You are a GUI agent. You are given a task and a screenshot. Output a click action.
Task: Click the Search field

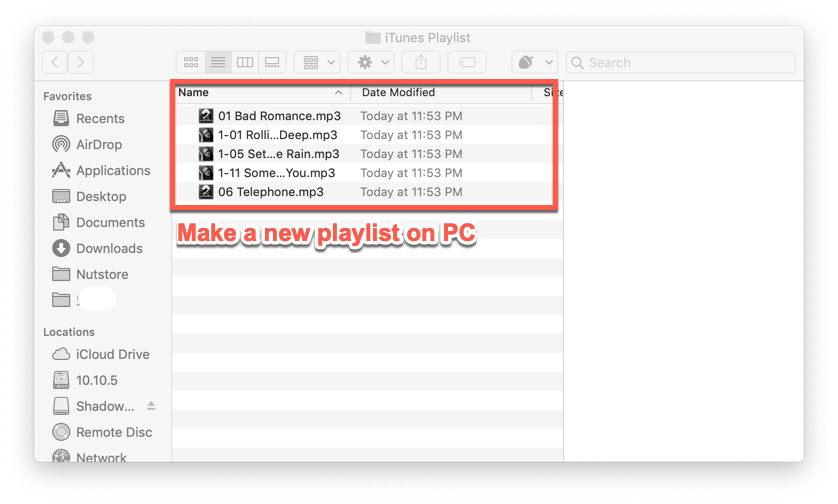click(681, 63)
